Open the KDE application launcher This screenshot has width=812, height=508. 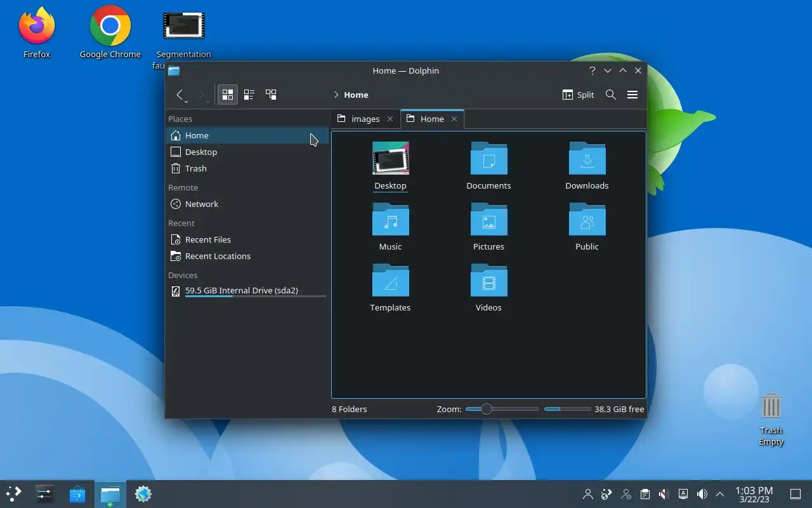[x=14, y=493]
